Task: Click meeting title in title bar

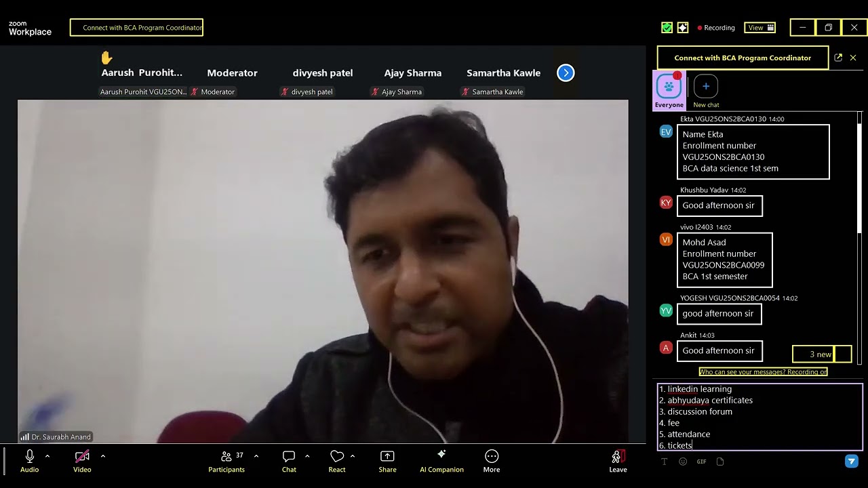Action: 136,28
